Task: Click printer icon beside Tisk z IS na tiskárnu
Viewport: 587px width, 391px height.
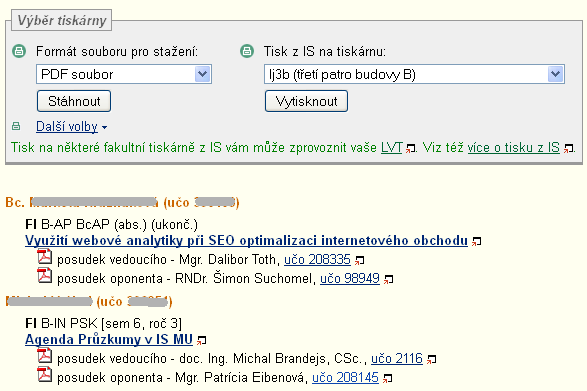Action: [247, 51]
